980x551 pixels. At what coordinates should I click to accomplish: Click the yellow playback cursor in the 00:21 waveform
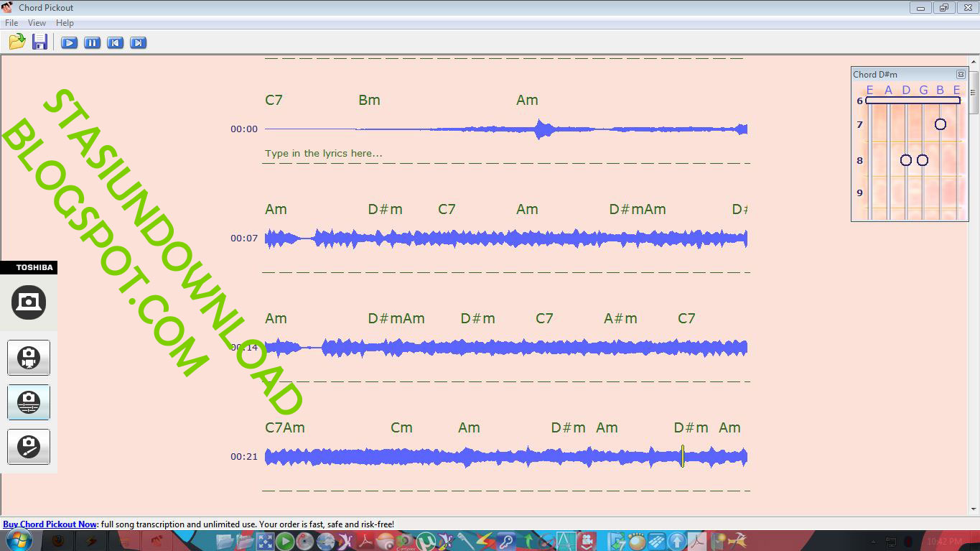point(682,456)
